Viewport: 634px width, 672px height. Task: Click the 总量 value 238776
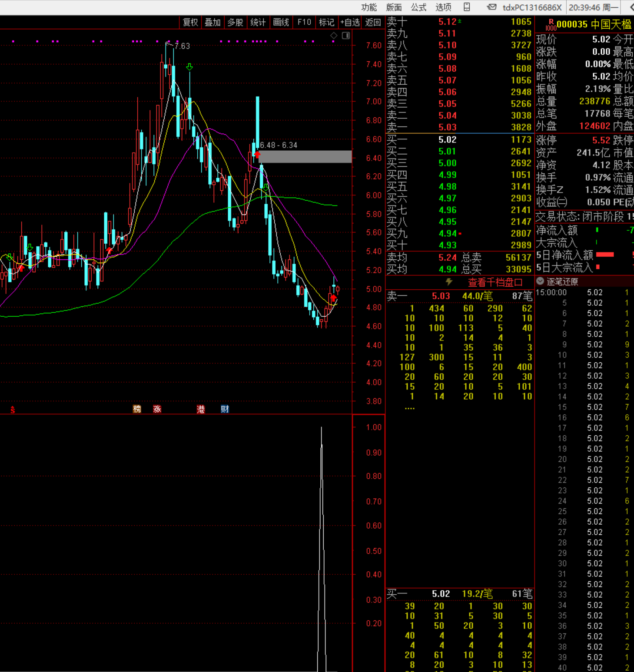[x=595, y=101]
